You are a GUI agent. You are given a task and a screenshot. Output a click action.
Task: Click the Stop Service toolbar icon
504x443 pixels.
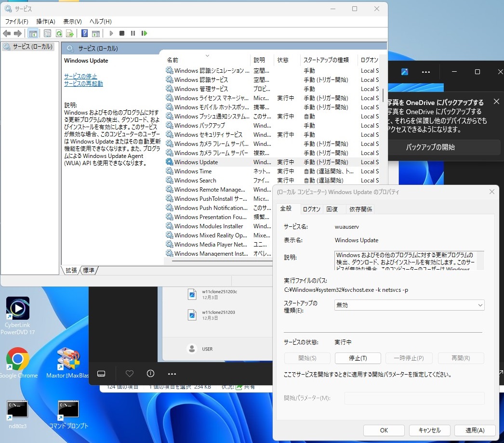pyautogui.click(x=122, y=33)
